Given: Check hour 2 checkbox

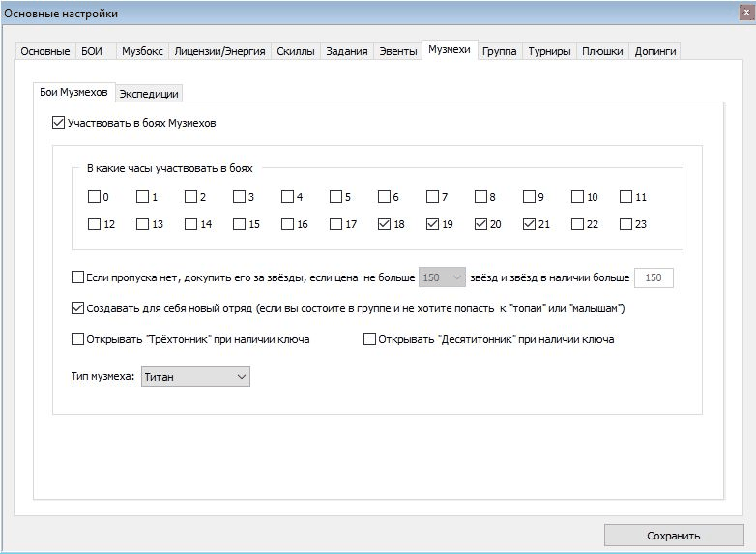Looking at the screenshot, I should click(190, 196).
